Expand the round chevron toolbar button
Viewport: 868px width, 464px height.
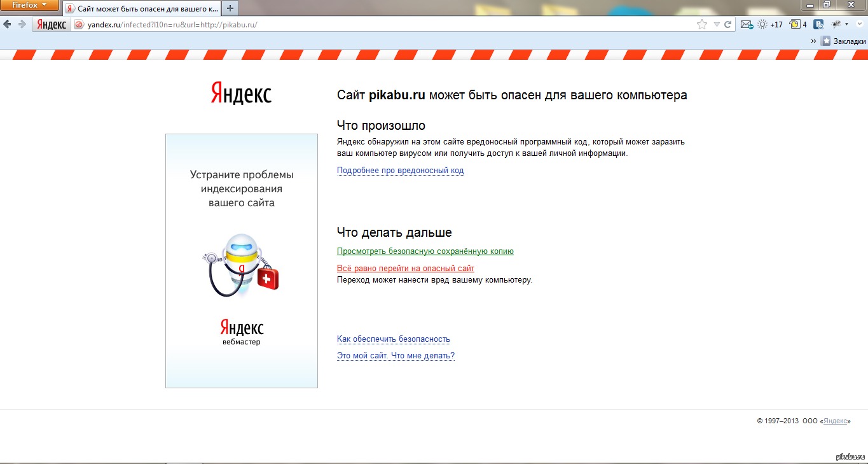coord(859,24)
